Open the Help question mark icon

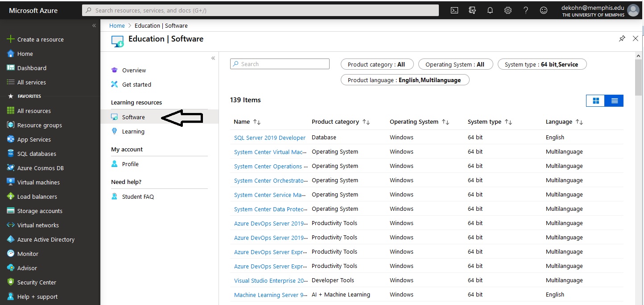(x=526, y=10)
